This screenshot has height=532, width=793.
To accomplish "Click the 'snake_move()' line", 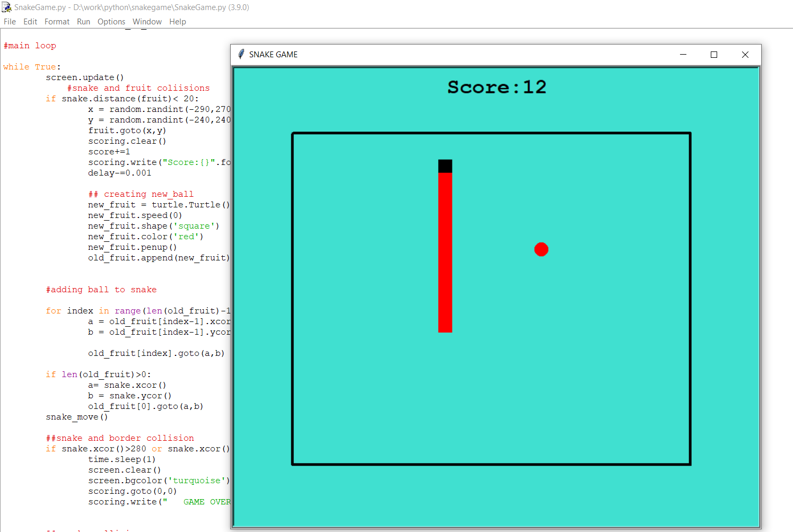I will pyautogui.click(x=77, y=417).
